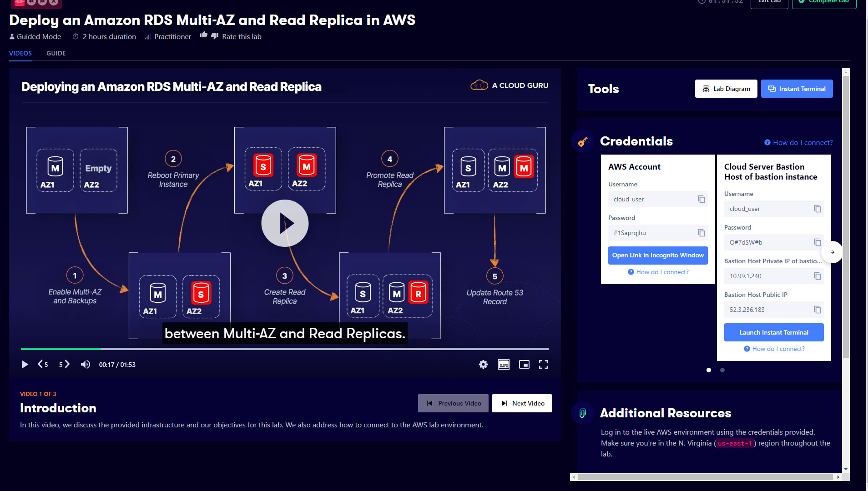Enter fullscreen video mode
868x491 pixels.
pyautogui.click(x=543, y=364)
